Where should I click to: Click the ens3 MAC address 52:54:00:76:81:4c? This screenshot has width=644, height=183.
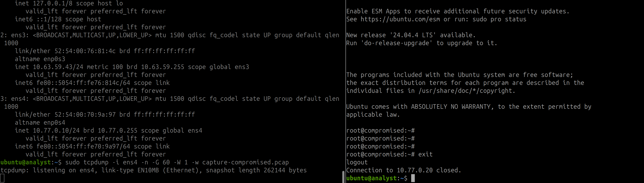coord(85,51)
